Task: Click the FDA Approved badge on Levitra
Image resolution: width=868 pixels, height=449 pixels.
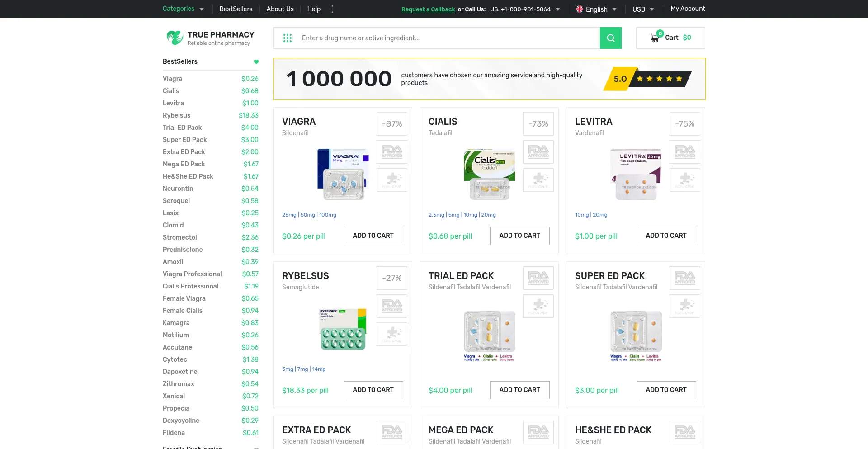Action: (x=684, y=152)
